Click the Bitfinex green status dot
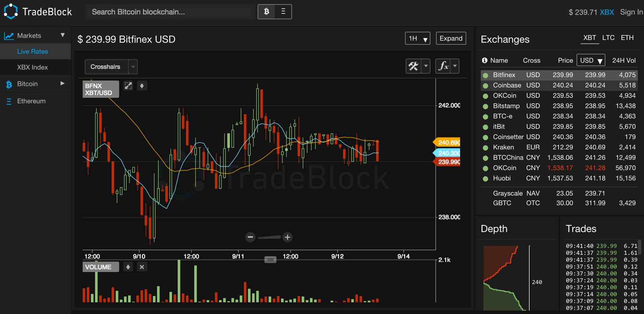 click(x=486, y=75)
